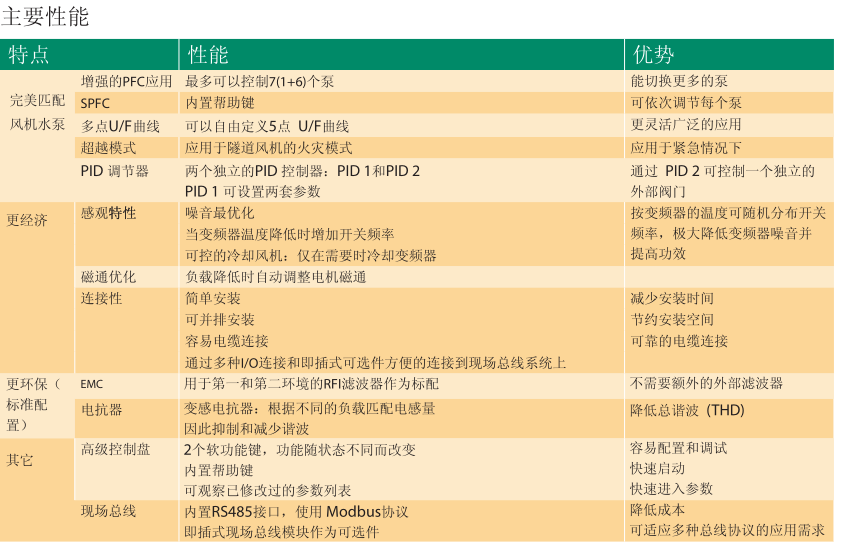
Task: Click the 磁通优化 row label
Action: coord(108,276)
